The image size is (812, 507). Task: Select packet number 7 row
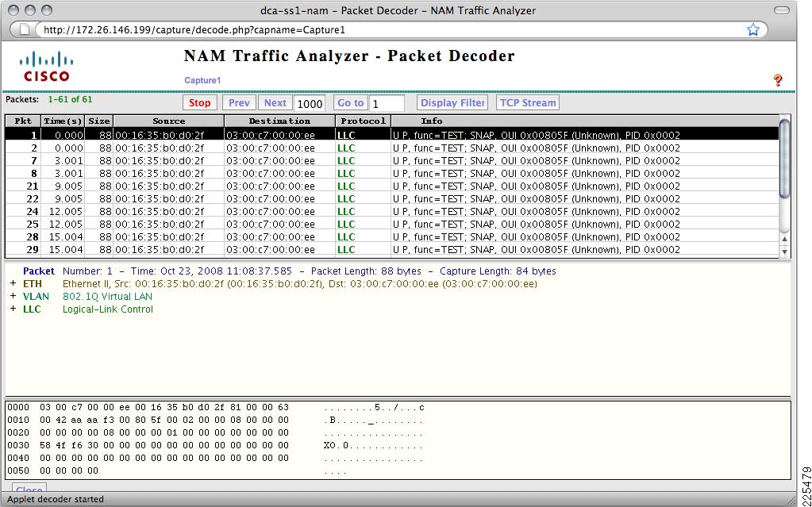pos(392,160)
